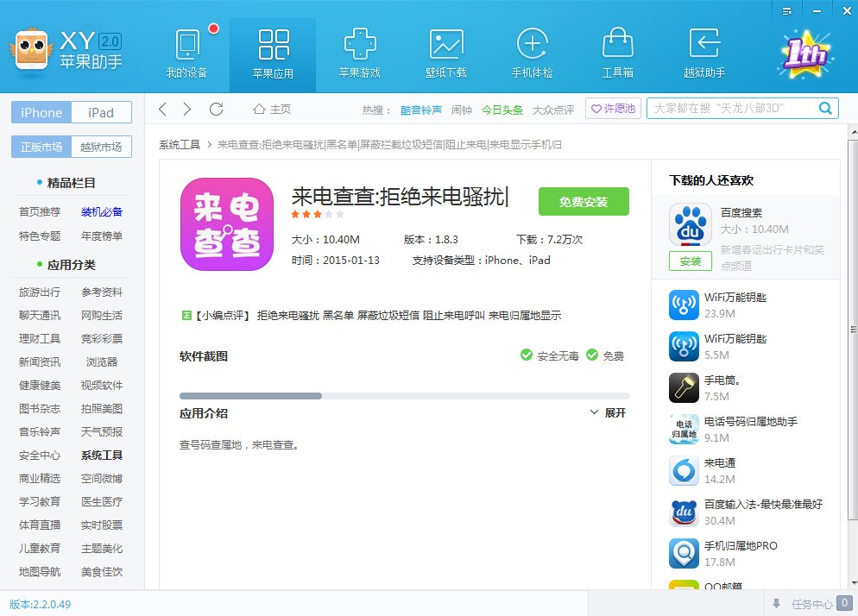Open the 电话号码归属地助手 app icon
Image resolution: width=858 pixels, height=616 pixels.
click(x=684, y=430)
